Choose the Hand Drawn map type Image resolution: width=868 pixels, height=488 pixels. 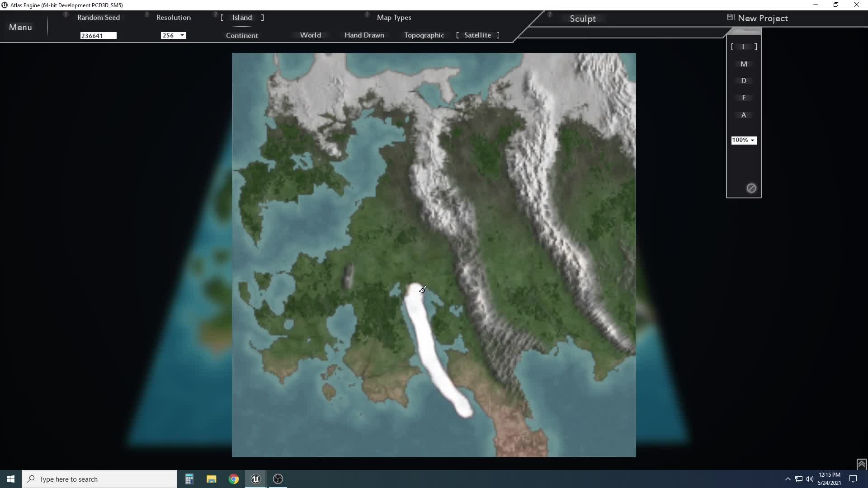[x=364, y=35]
